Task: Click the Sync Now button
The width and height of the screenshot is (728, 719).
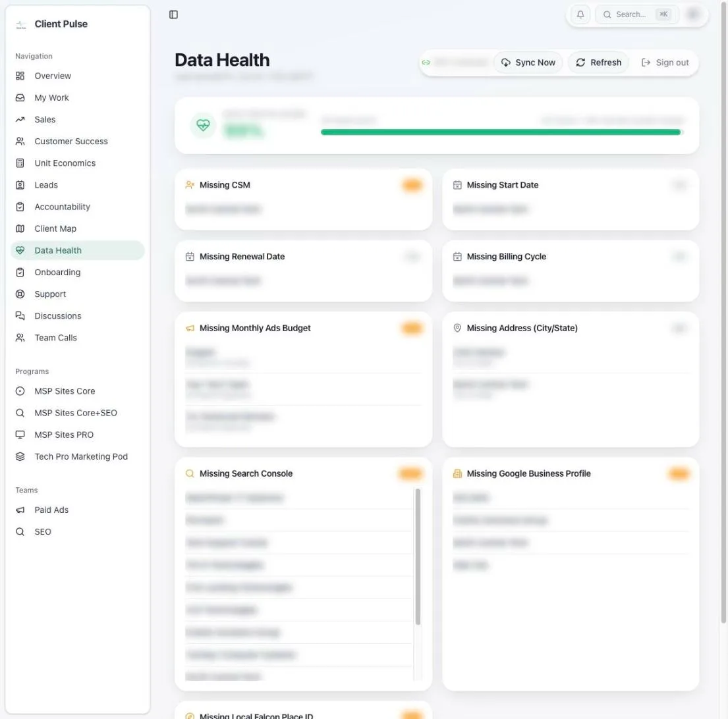Action: [528, 63]
